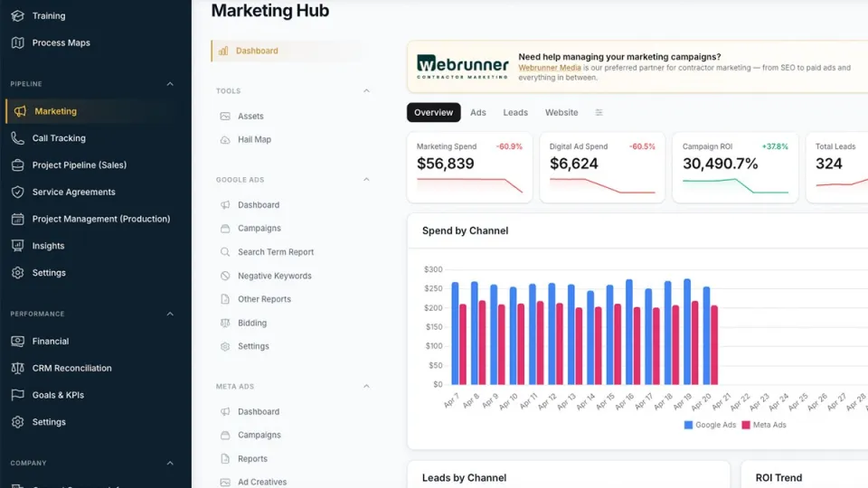This screenshot has height=488, width=868.
Task: Open the Search Term Report page
Action: (x=276, y=252)
